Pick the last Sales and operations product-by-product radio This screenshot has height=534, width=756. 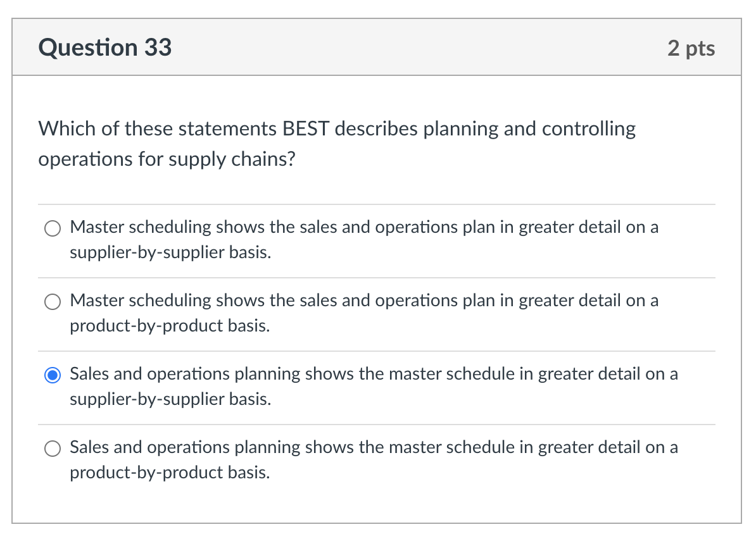pyautogui.click(x=53, y=449)
